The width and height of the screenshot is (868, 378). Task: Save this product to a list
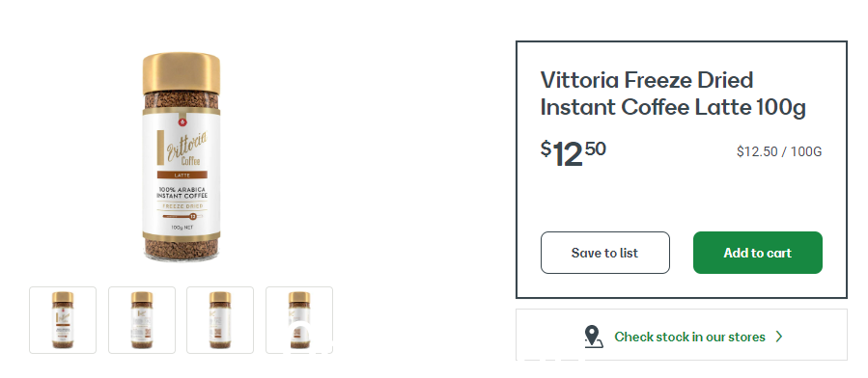pyautogui.click(x=605, y=253)
